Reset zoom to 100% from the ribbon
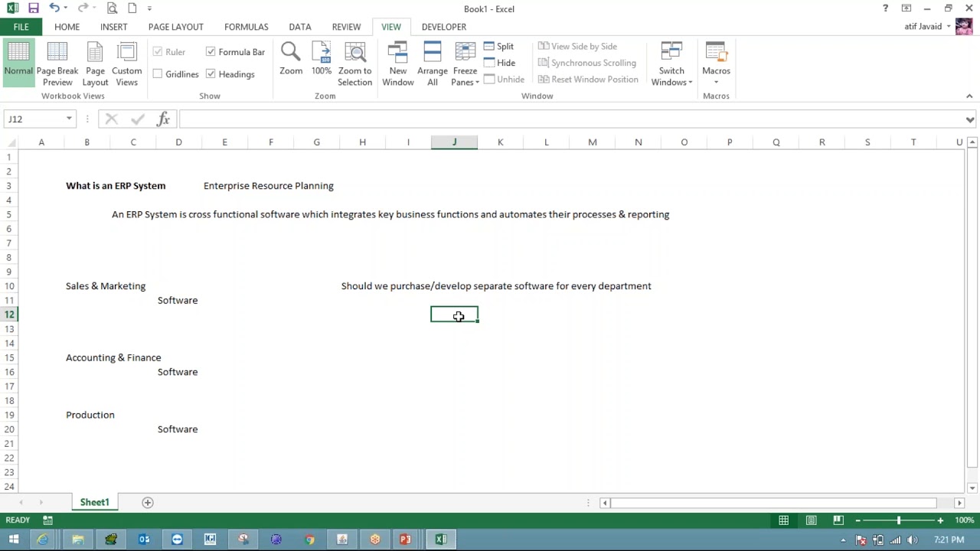Viewport: 980px width, 551px height. click(322, 60)
